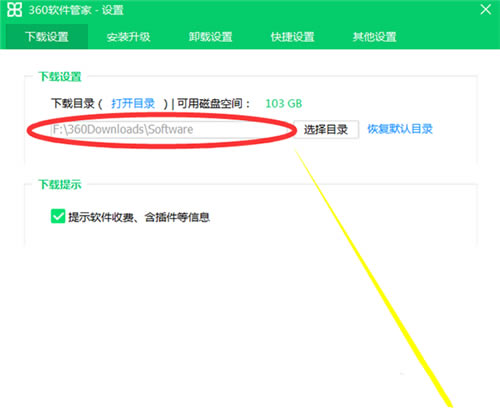This screenshot has width=500, height=408.
Task: Click the 360软件管家 logo icon
Action: click(x=15, y=10)
